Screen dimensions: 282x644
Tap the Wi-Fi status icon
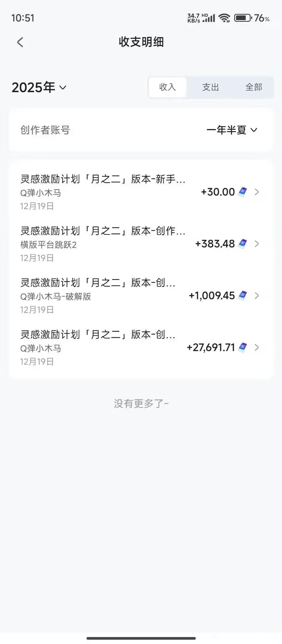tap(224, 18)
